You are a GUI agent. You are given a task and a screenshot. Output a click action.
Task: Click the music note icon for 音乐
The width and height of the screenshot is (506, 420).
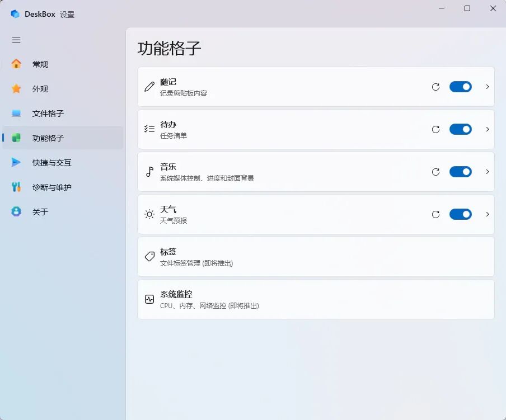click(149, 172)
